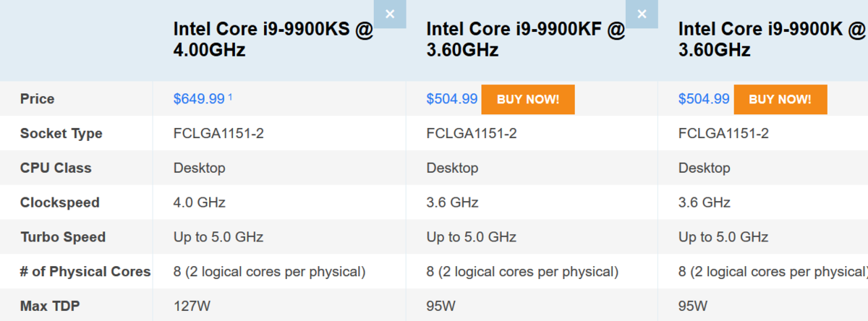
Task: Click the Socket Type row label
Action: click(x=61, y=134)
